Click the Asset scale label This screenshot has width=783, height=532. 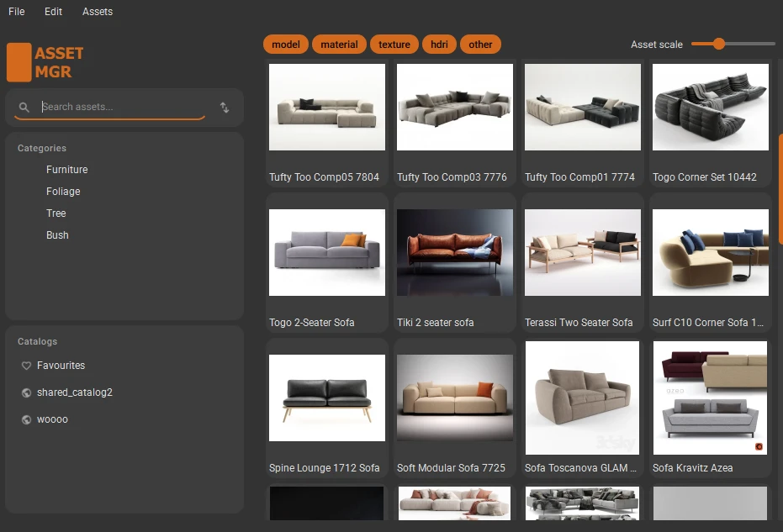click(x=657, y=45)
